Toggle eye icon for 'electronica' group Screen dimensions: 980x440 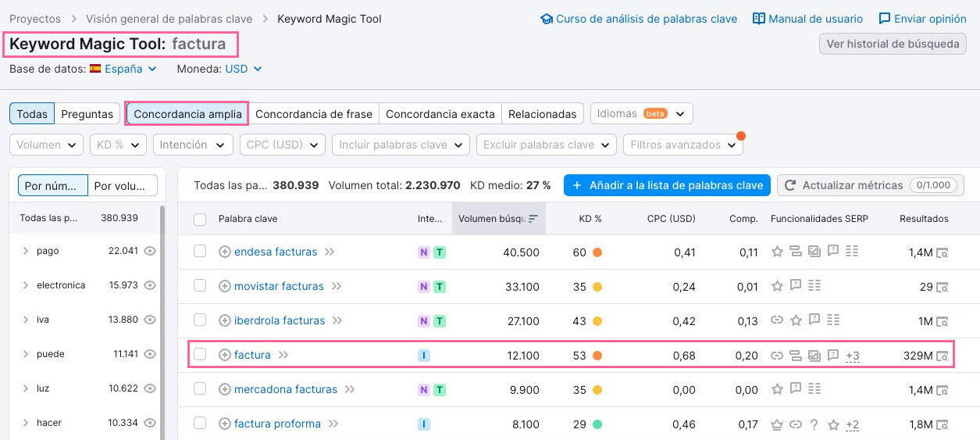[150, 285]
